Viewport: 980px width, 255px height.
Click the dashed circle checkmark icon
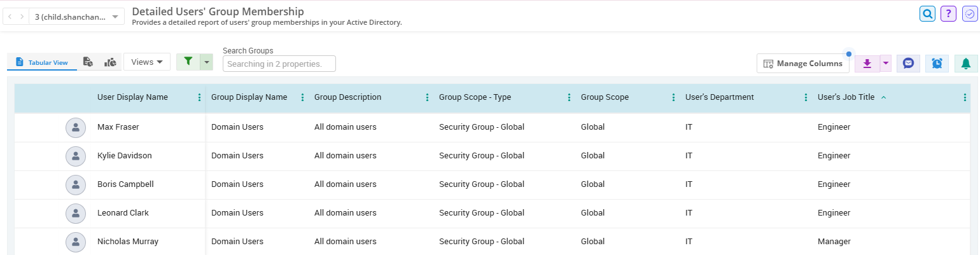click(969, 13)
